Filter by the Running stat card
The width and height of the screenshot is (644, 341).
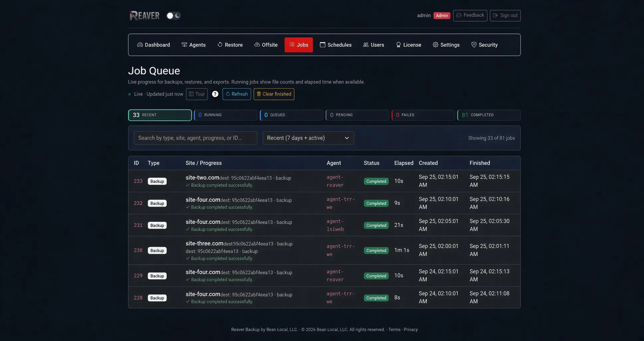tap(226, 115)
